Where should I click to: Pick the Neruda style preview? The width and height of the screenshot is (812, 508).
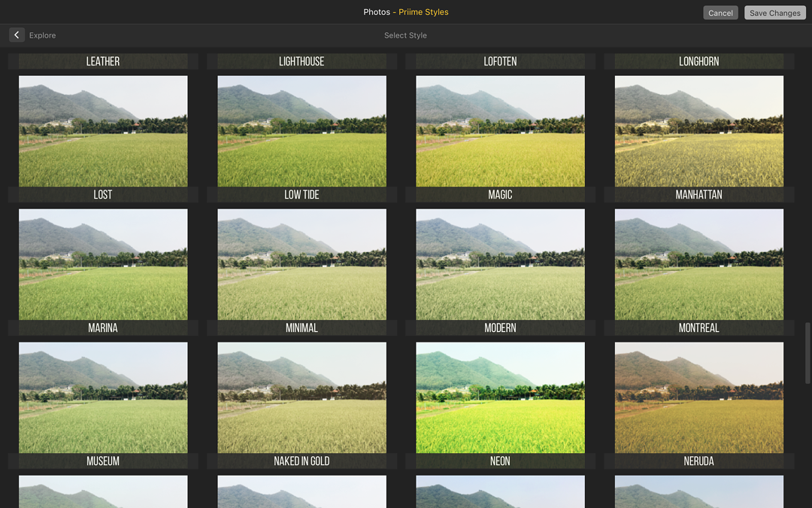pos(699,397)
